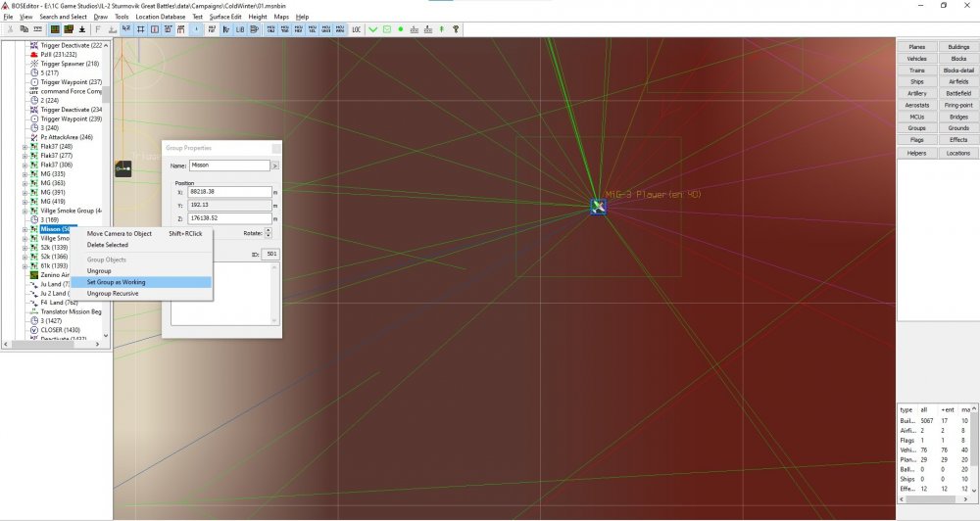The height and width of the screenshot is (521, 980).
Task: Expand the Flak37 (248) tree node
Action: tap(24, 147)
